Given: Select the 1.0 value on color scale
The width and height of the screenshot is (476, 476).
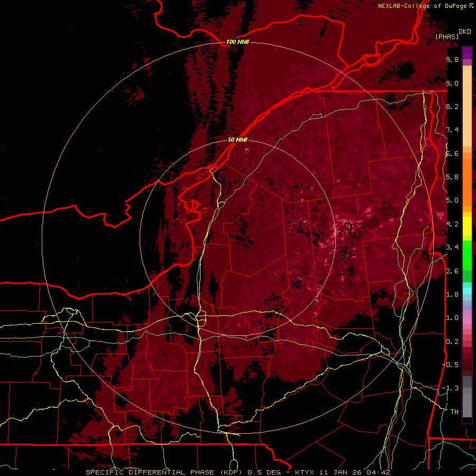Looking at the screenshot, I should (x=452, y=318).
